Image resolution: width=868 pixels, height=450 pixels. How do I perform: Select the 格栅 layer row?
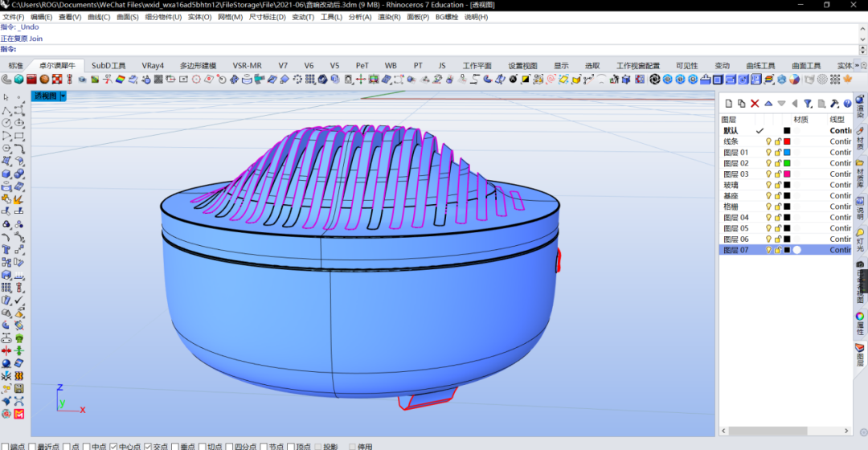pos(785,207)
